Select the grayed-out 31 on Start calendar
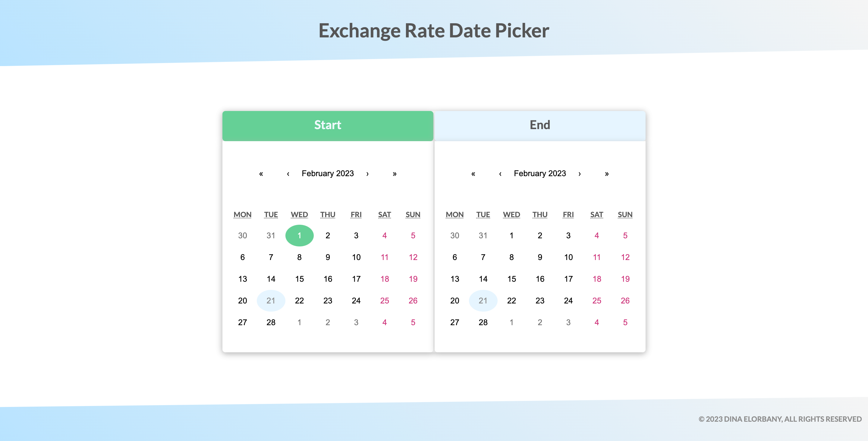Viewport: 868px width, 441px height. point(271,235)
